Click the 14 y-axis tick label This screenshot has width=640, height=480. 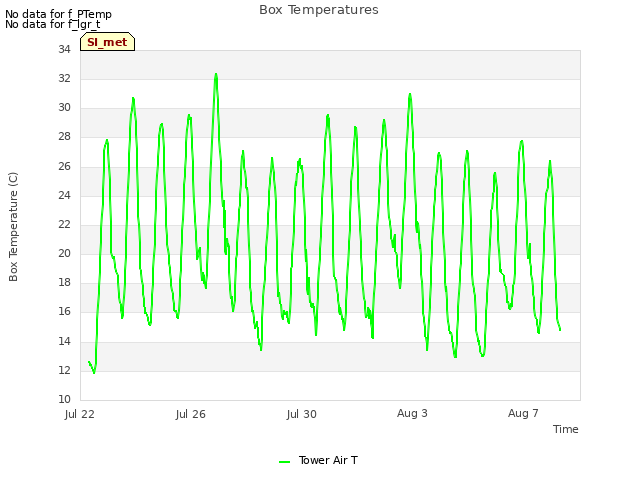[x=64, y=341]
